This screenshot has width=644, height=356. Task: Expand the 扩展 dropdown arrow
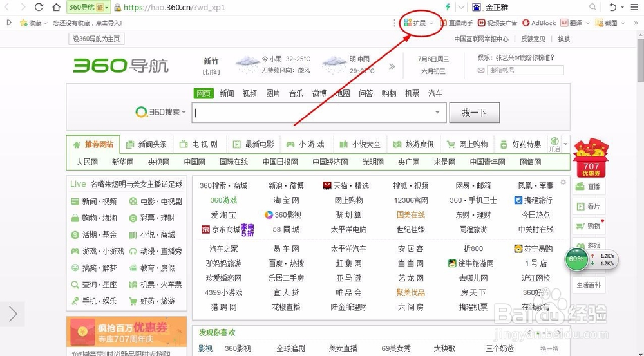point(431,23)
